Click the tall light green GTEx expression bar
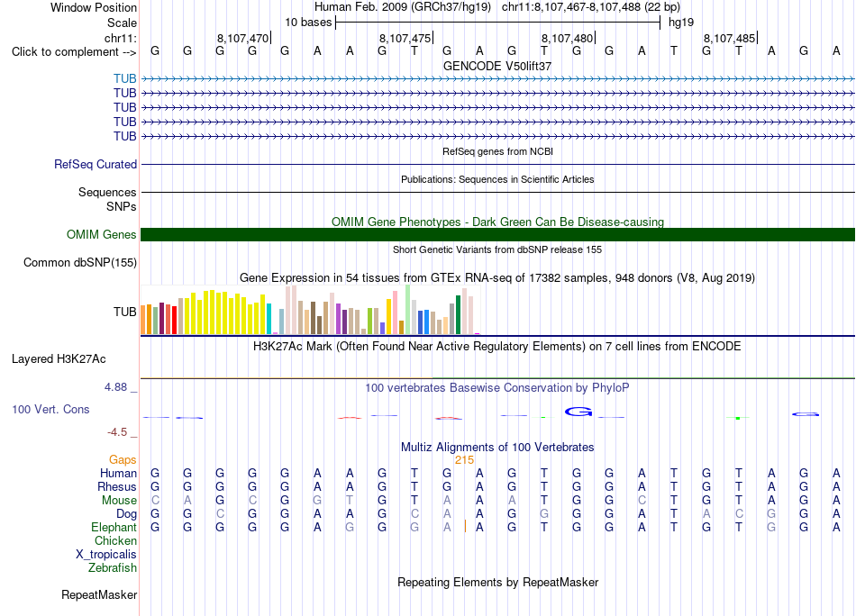 pyautogui.click(x=408, y=310)
